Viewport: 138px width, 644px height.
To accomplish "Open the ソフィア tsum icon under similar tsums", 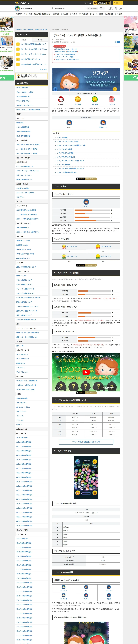I will click(69, 123).
